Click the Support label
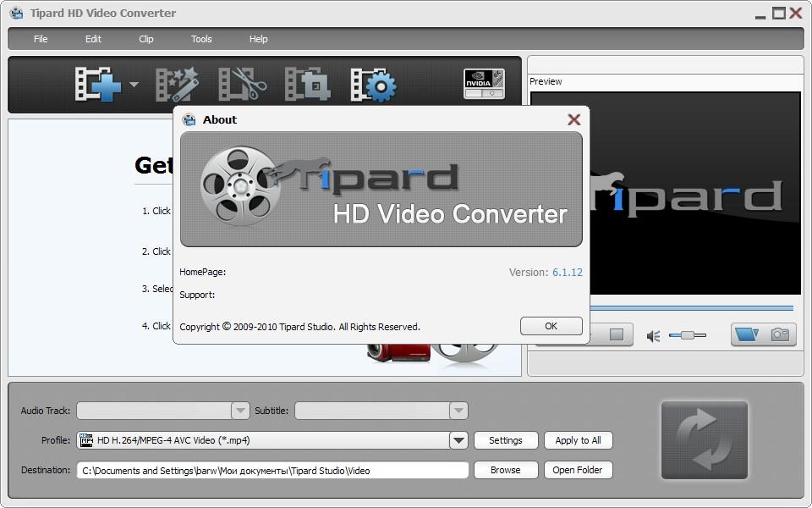812x508 pixels. coord(197,295)
